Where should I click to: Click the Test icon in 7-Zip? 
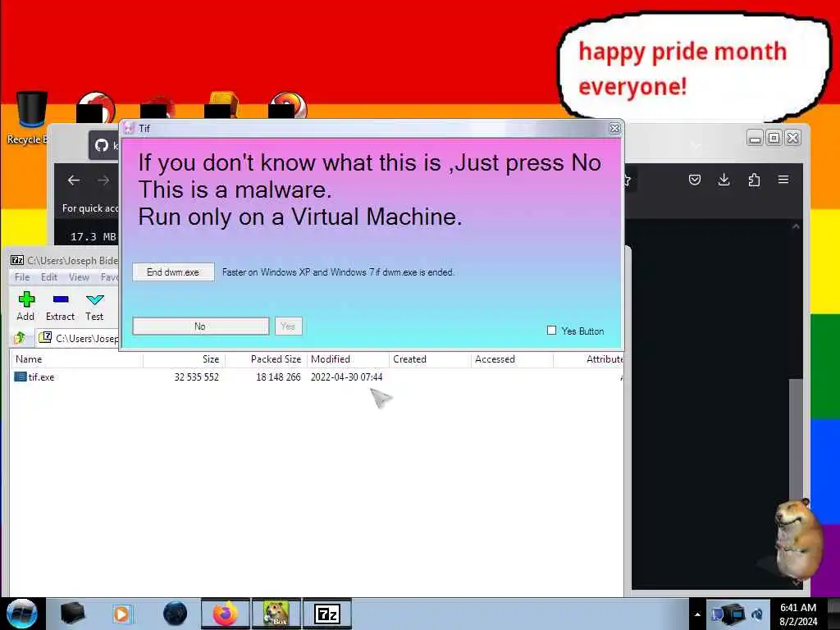click(95, 307)
